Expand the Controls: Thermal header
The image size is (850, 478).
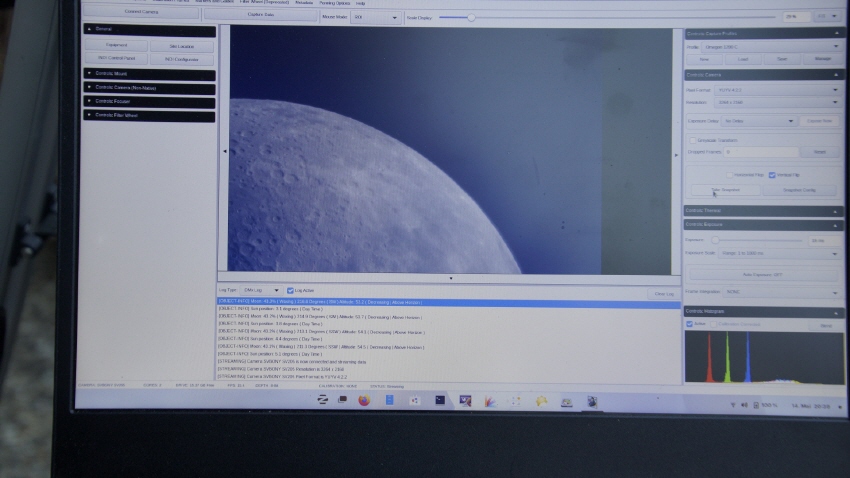point(764,211)
